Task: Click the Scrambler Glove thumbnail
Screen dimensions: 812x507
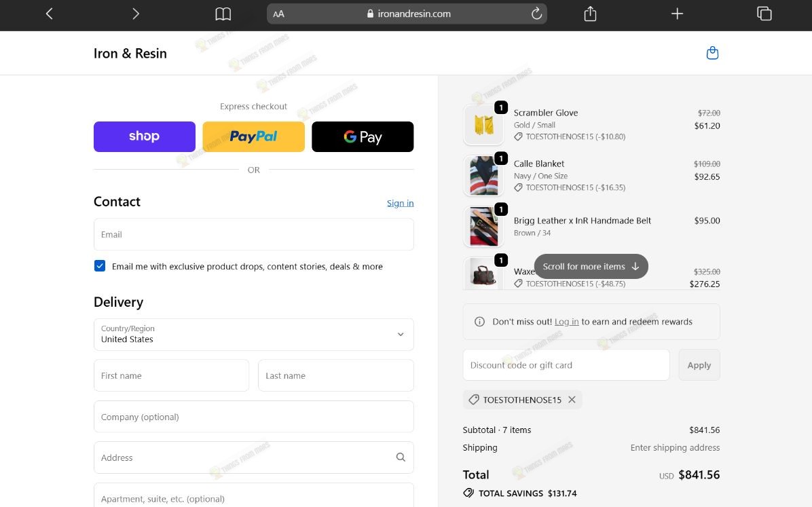Action: click(x=483, y=125)
